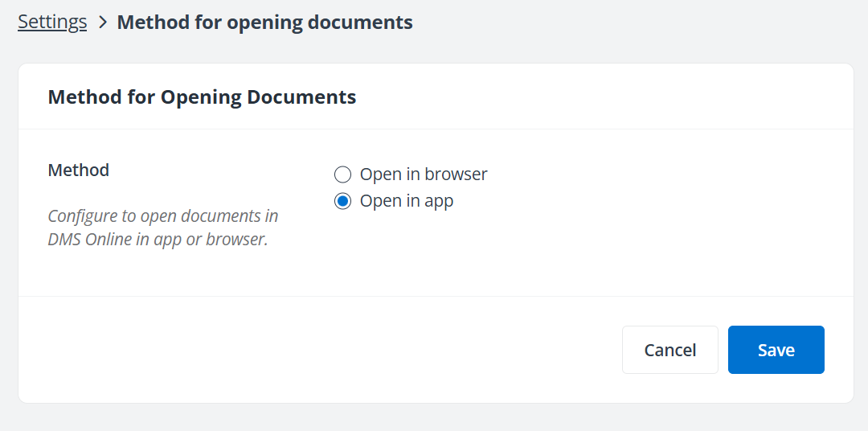Click the 'Open in app' label text
Screen dimensions: 868x431
(x=406, y=201)
